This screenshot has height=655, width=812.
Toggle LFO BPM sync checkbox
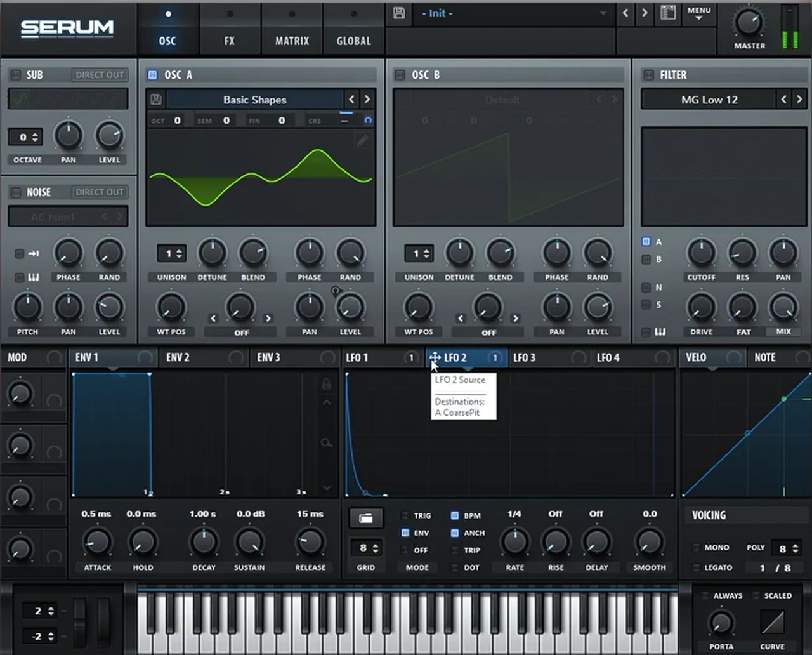pyautogui.click(x=455, y=515)
